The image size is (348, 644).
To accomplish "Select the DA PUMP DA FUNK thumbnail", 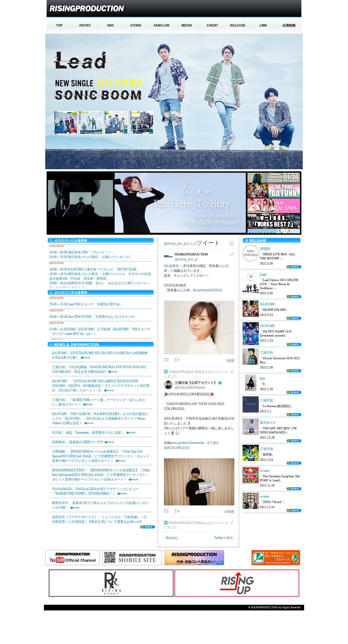I will (274, 191).
